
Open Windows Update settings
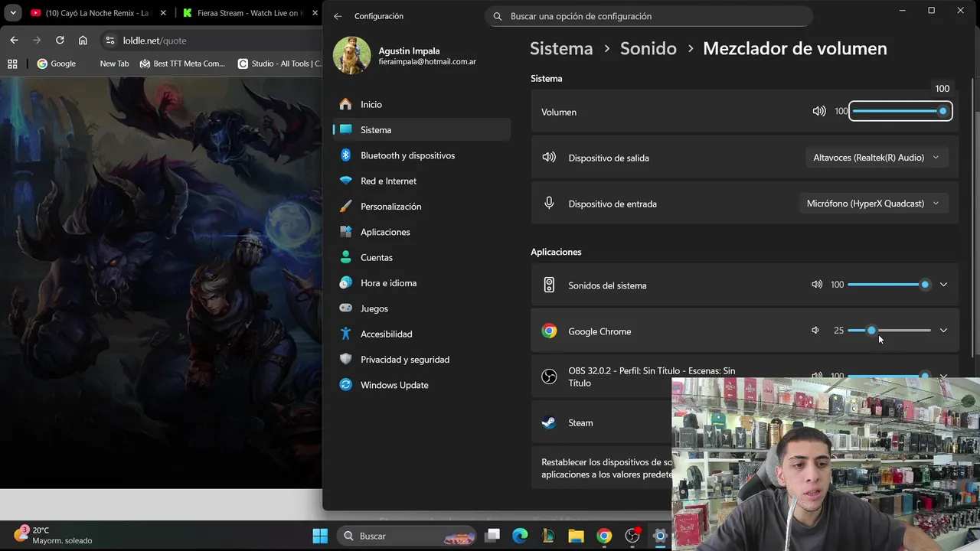(422, 385)
